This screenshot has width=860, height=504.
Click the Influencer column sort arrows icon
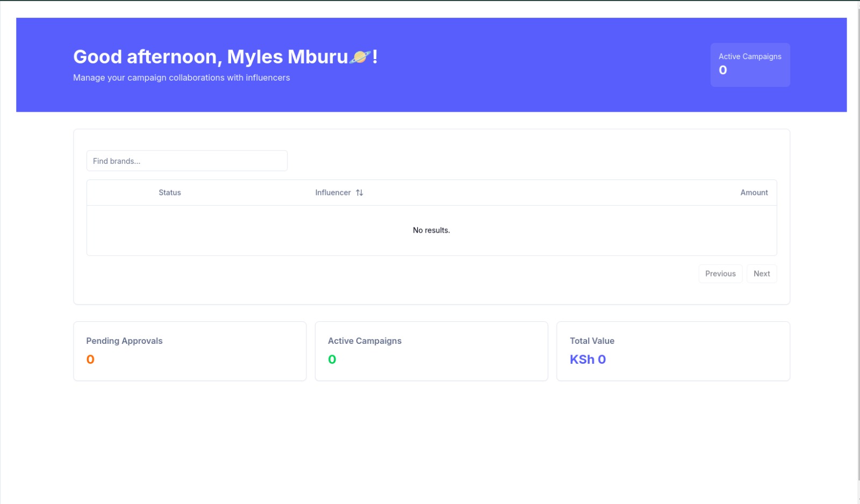[x=360, y=192]
